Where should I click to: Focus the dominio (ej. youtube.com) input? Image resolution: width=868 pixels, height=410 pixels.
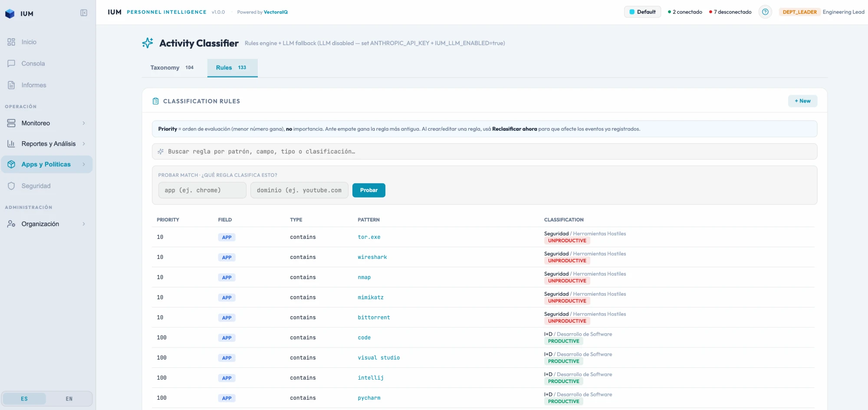point(299,190)
